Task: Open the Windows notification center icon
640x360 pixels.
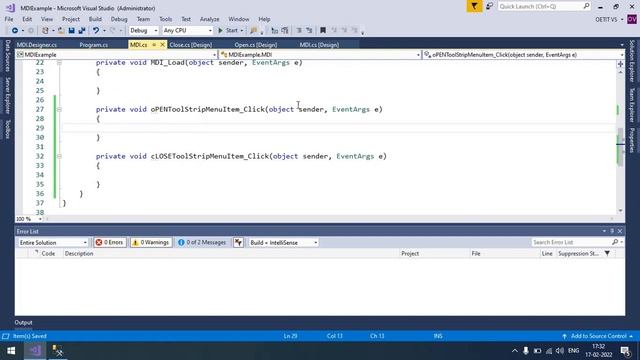Action: click(x=625, y=351)
